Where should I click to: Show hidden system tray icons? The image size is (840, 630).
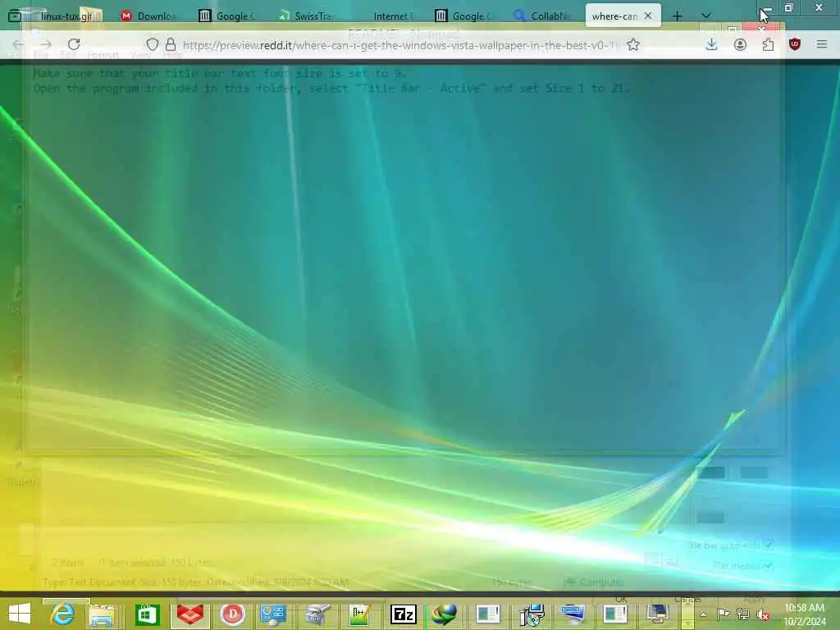tap(703, 614)
